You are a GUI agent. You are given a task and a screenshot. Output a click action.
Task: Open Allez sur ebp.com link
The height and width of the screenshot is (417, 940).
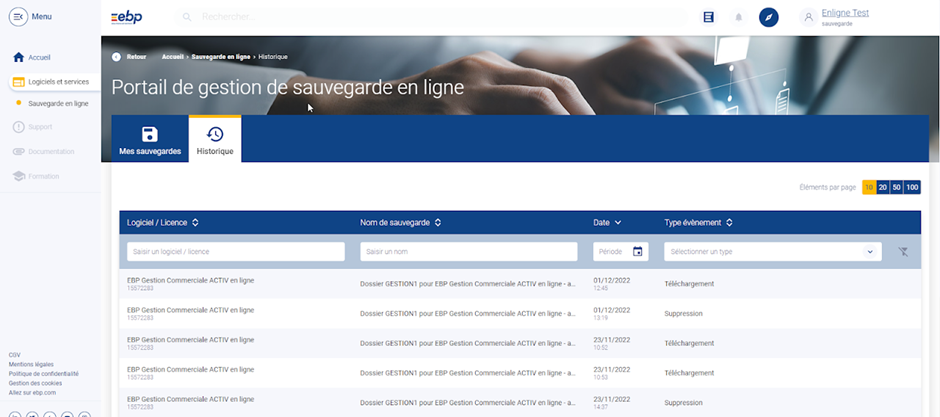pos(32,393)
